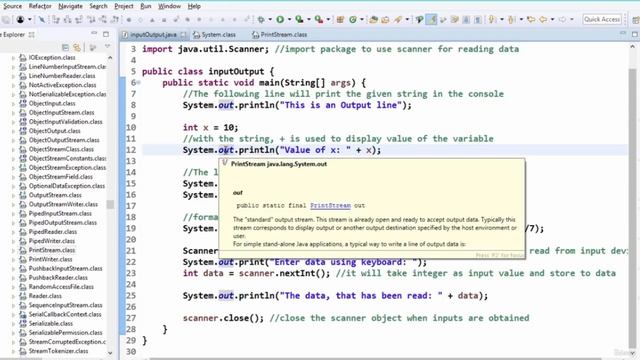Select OutputStream.class in Package Explorer
Screen dimensions: 640x360
55,195
